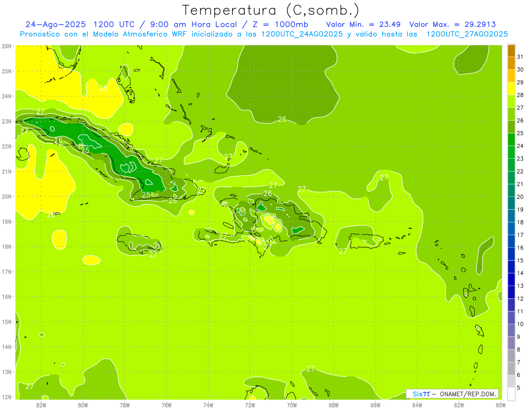Screen dimensions: 532x411
Task: Click the brown legend swatch above 31
Action: point(511,51)
